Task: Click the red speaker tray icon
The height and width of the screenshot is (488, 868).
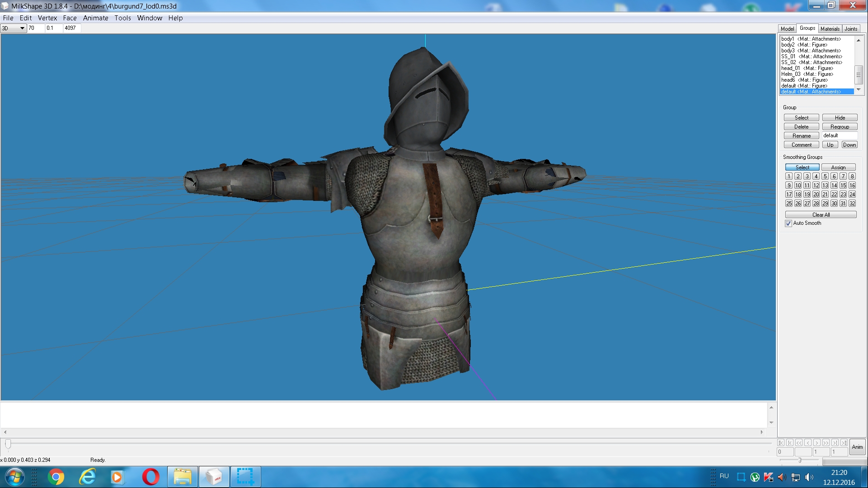Action: (782, 477)
